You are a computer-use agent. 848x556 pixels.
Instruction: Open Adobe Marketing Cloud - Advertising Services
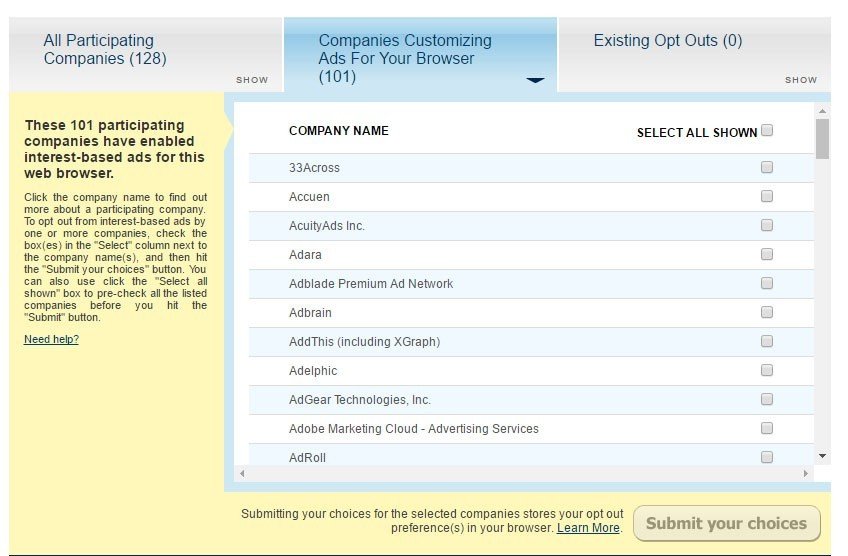point(414,429)
